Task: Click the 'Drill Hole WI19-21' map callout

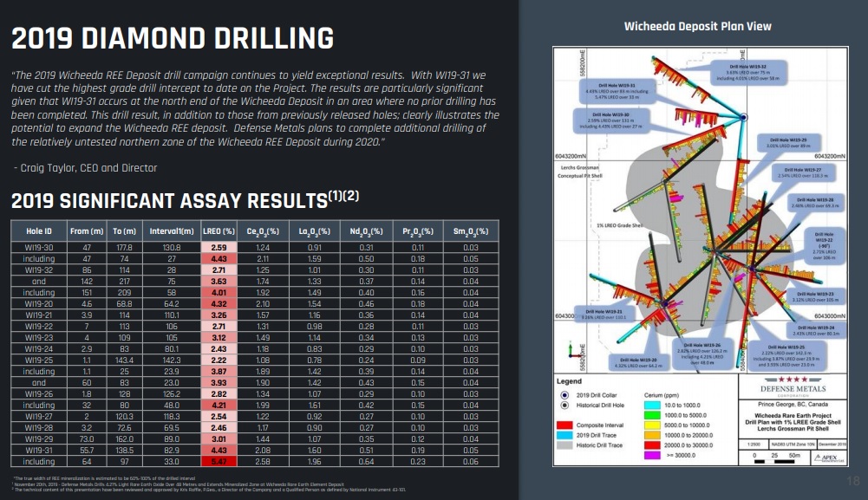Action: (x=605, y=315)
